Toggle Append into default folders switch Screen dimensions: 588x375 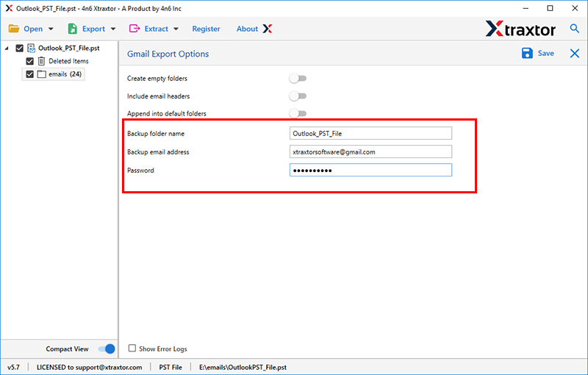coord(298,113)
